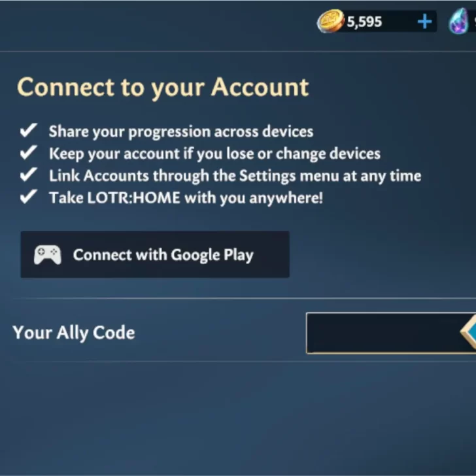Click checkmark beside Share your progression
The width and height of the screenshot is (476, 476).
tap(29, 130)
